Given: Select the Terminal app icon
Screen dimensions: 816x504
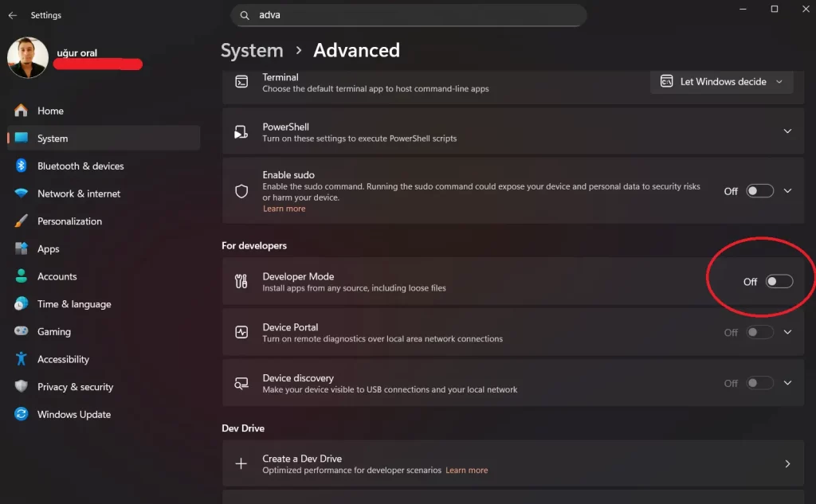Looking at the screenshot, I should click(x=241, y=80).
